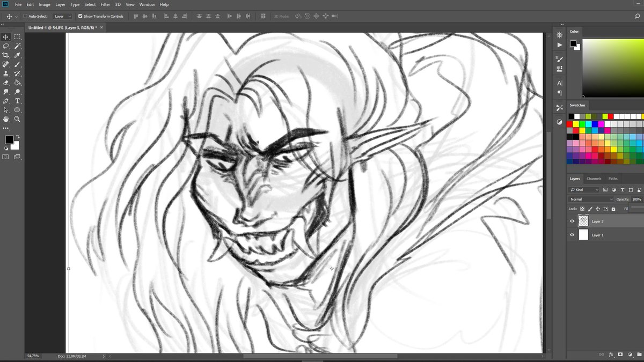Select the Paint Bucket tool
Viewport: 644px width, 362px height.
coord(17,83)
